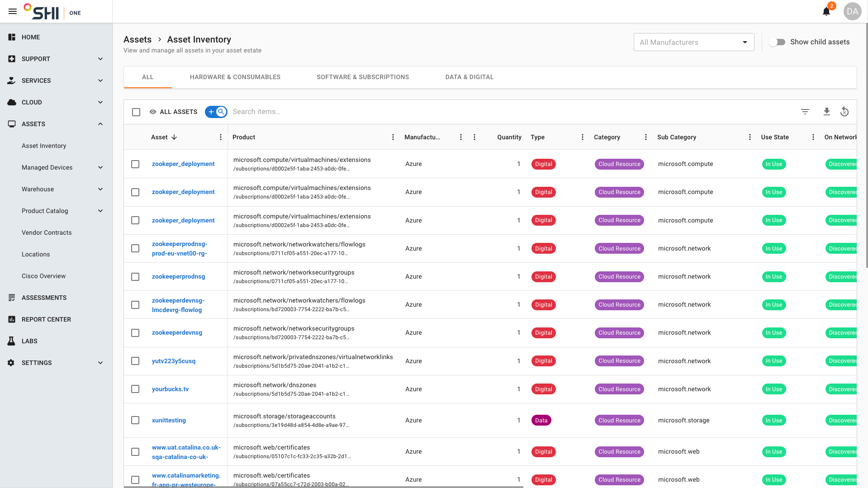Enable Show child assets toggle
Viewport: 868px width, 488px height.
pyautogui.click(x=777, y=42)
